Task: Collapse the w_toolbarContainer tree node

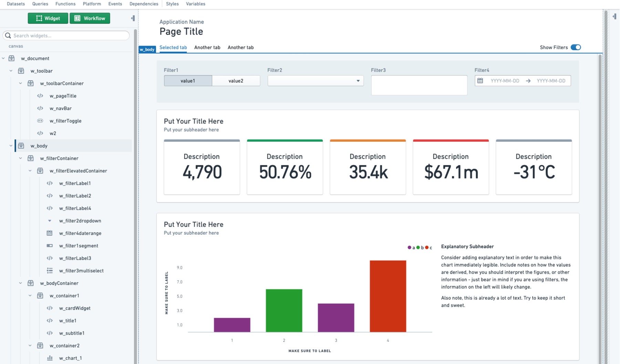Action: pyautogui.click(x=20, y=83)
